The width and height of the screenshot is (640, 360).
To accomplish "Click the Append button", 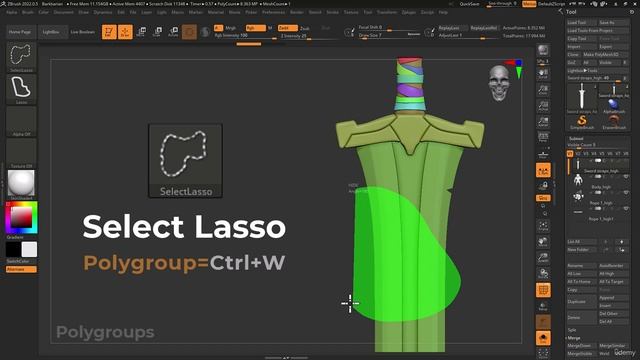I will [614, 298].
